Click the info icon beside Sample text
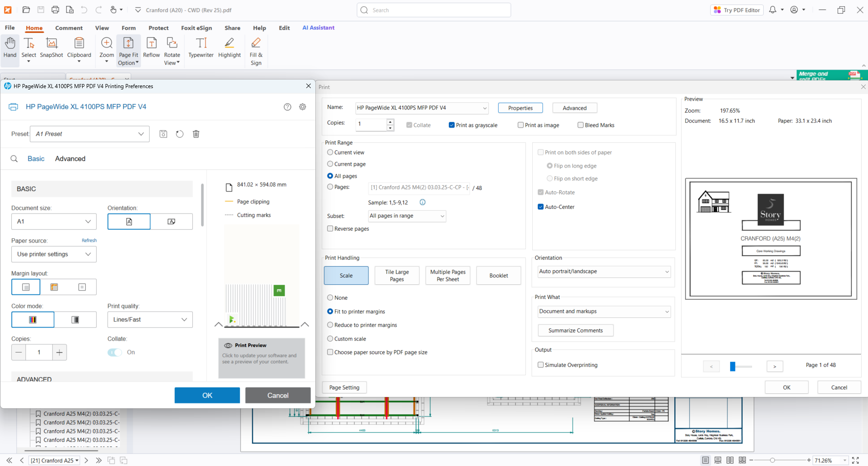 click(422, 202)
